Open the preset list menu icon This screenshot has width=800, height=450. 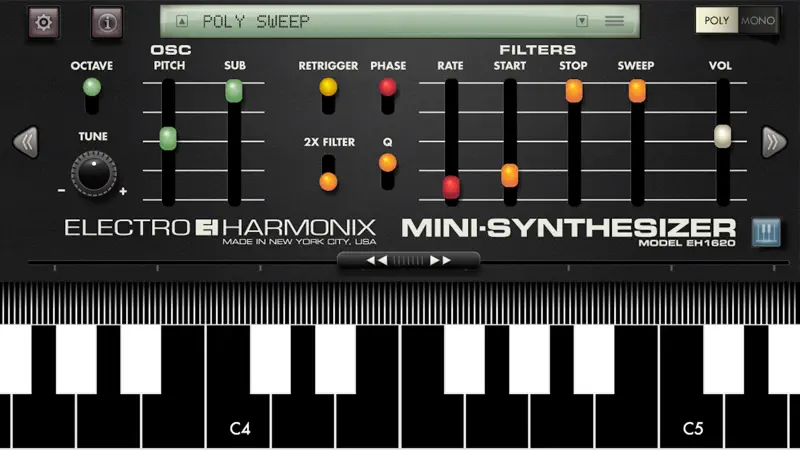[614, 21]
